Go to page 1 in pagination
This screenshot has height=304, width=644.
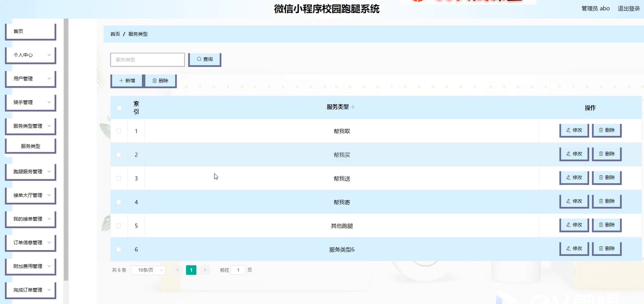pos(191,270)
